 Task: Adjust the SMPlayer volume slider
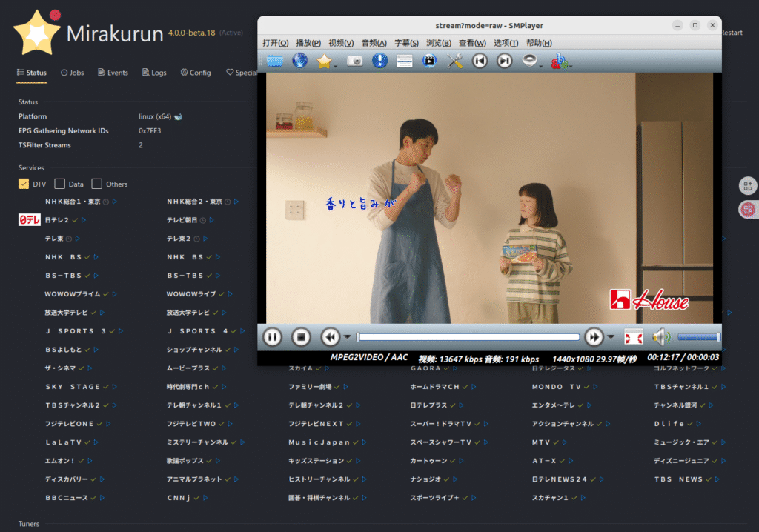[x=698, y=337]
